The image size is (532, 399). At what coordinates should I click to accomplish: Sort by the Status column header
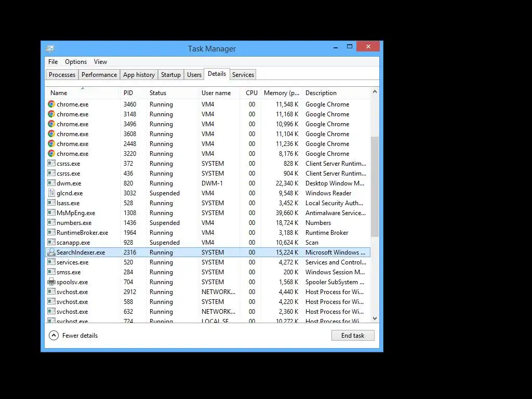[172, 92]
